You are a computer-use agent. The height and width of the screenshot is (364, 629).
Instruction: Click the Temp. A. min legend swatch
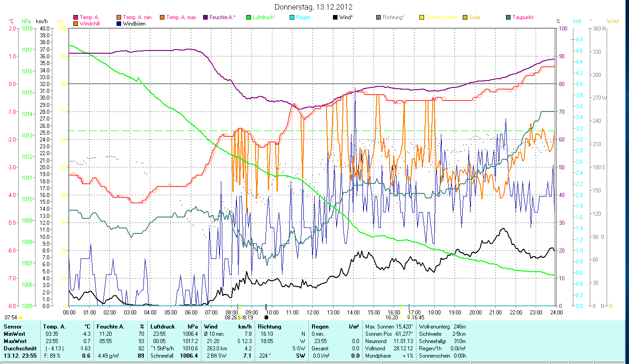point(119,17)
